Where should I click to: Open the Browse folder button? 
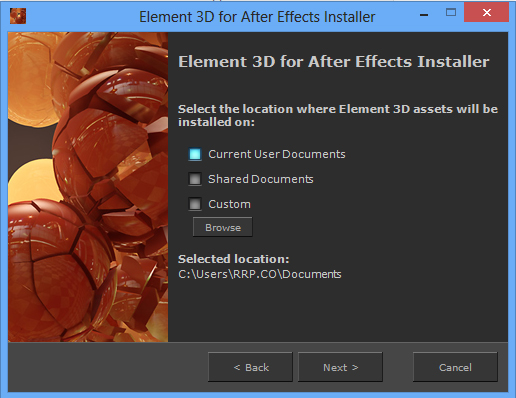tap(223, 227)
